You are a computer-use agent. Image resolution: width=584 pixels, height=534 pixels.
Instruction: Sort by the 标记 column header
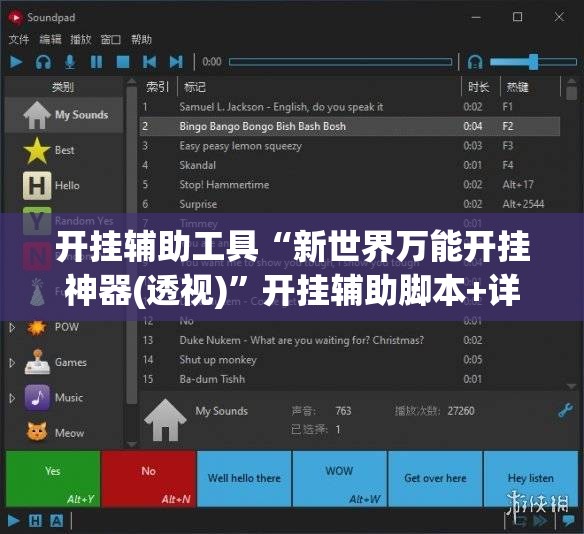[319, 88]
